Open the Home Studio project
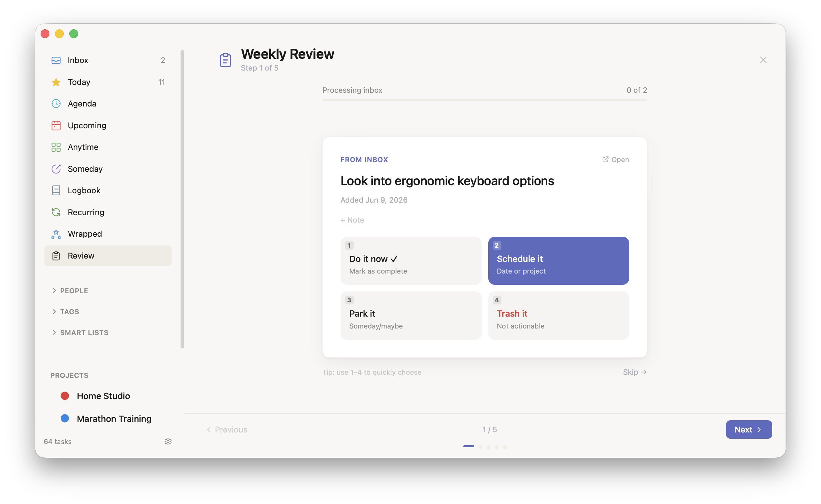Screen dimensions: 821x504 [x=103, y=396]
